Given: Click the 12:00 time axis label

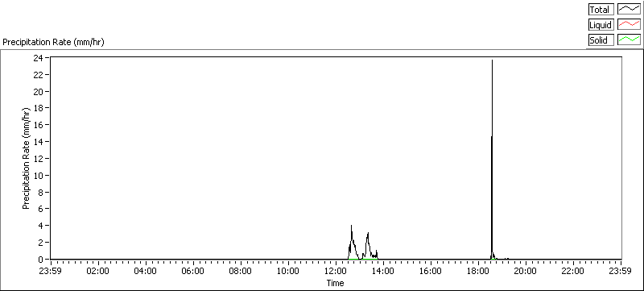Looking at the screenshot, I should click(336, 272).
